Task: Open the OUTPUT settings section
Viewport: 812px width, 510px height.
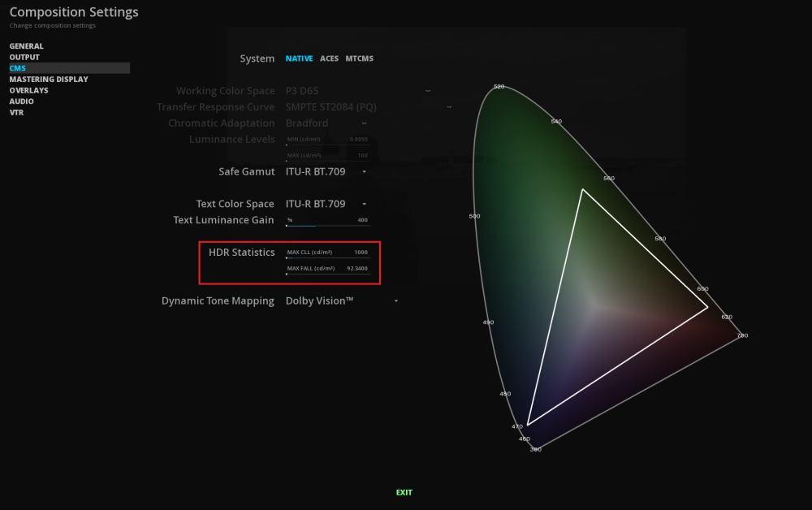Action: click(24, 57)
